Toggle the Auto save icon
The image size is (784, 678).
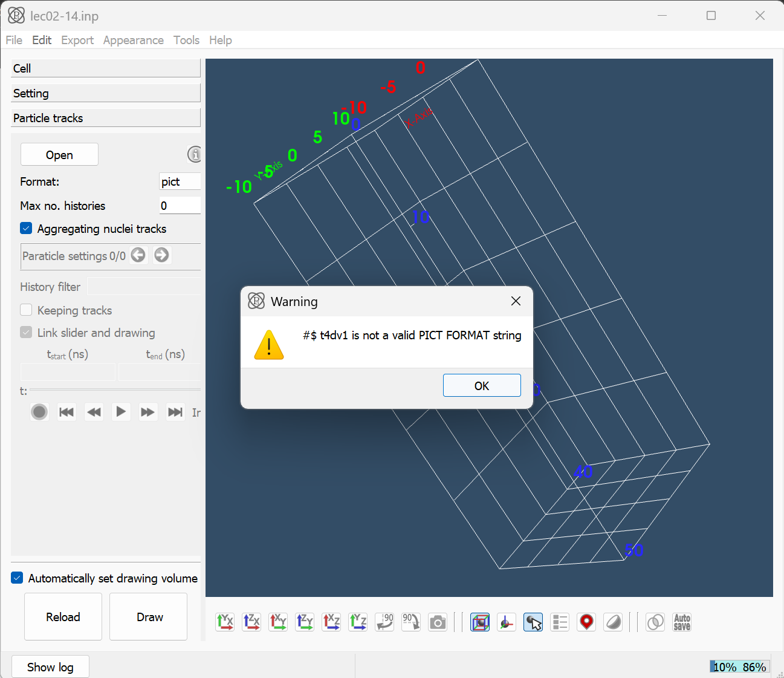click(x=682, y=622)
